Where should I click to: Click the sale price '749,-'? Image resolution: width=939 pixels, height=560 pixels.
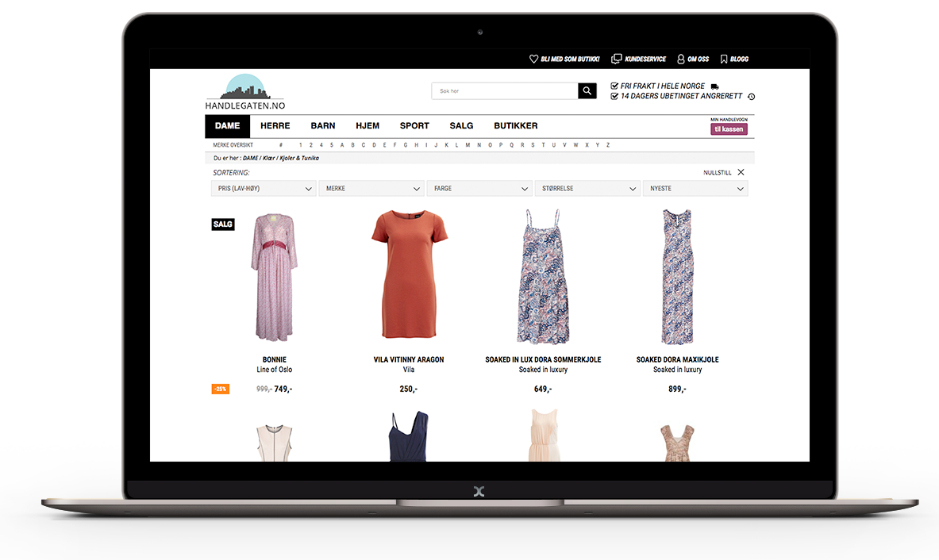coord(283,389)
